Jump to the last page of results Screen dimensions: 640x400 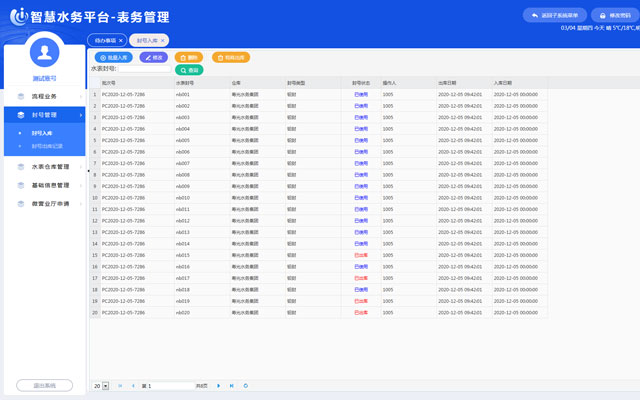click(x=233, y=385)
